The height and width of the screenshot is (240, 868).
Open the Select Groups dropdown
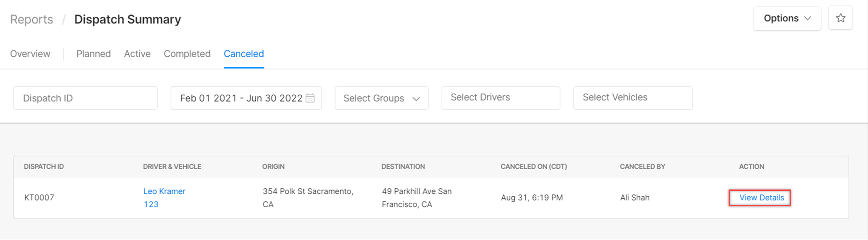point(382,98)
